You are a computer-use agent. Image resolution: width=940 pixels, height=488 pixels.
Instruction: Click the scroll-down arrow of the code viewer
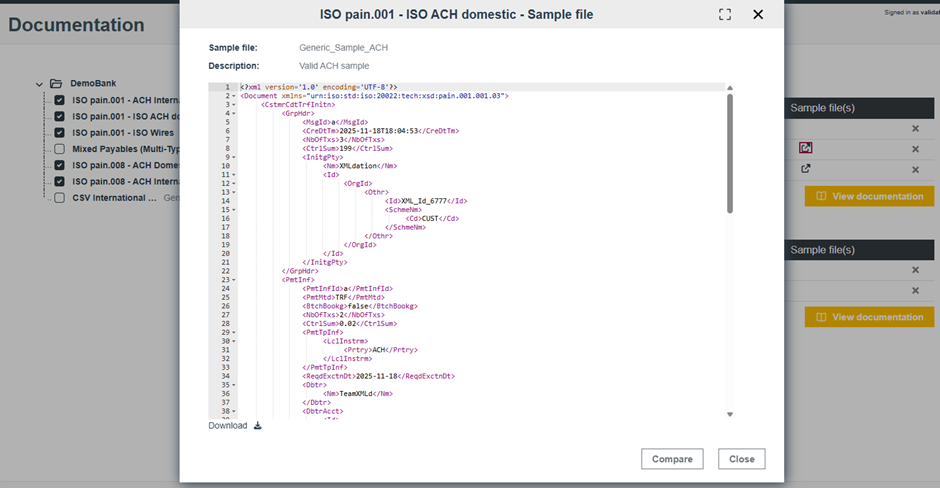[x=729, y=414]
